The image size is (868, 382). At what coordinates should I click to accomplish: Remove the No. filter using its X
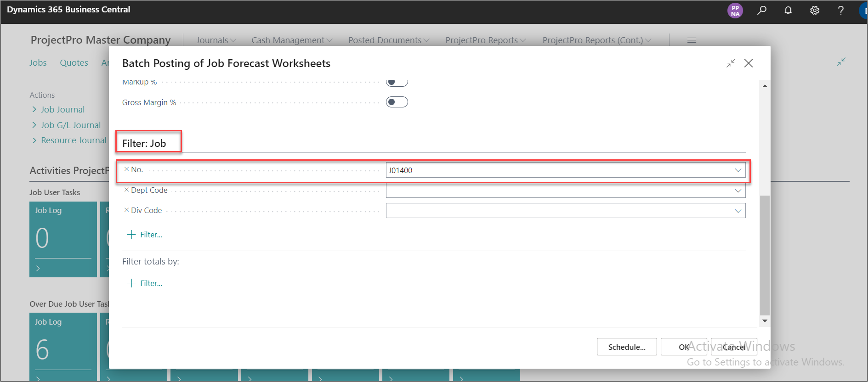126,169
